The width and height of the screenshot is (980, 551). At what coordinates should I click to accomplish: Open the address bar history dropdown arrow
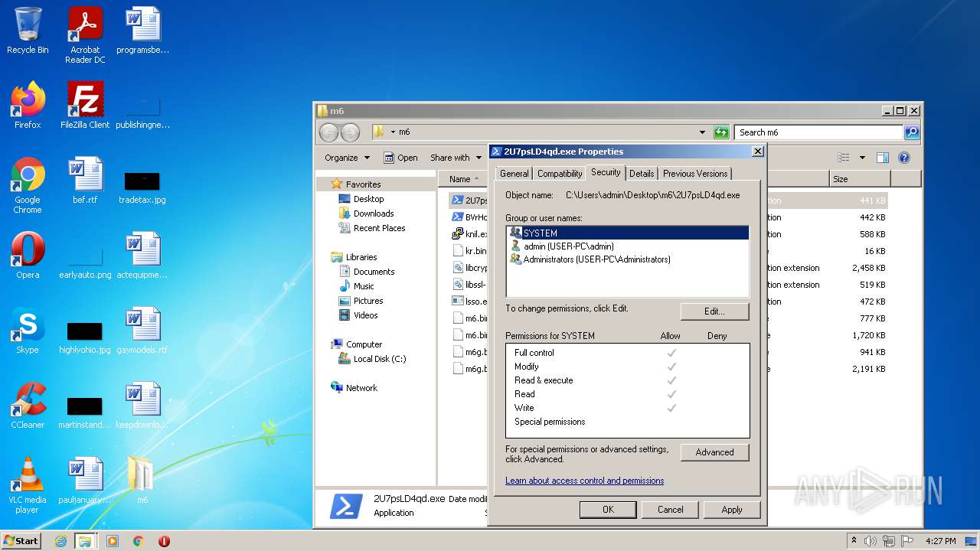pyautogui.click(x=702, y=132)
